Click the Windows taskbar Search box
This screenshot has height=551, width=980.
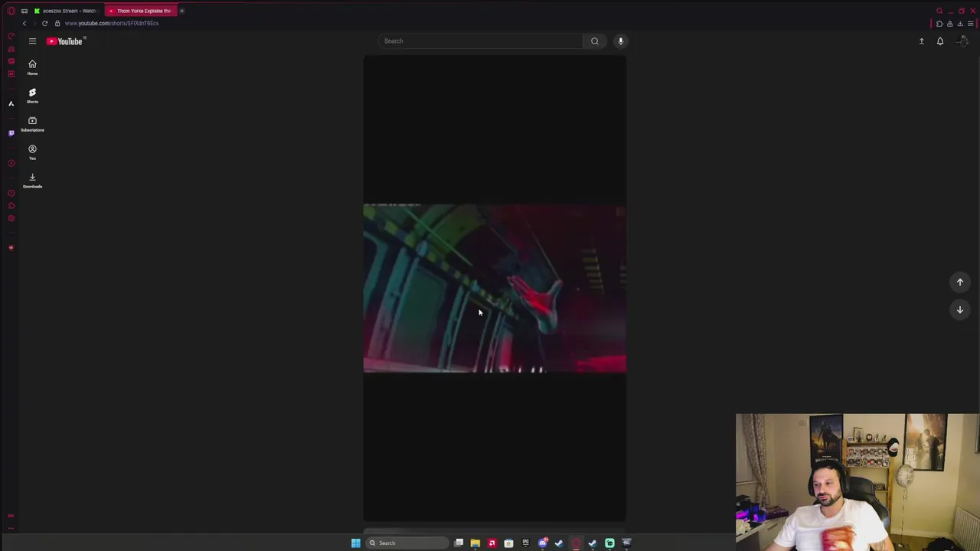coord(406,543)
